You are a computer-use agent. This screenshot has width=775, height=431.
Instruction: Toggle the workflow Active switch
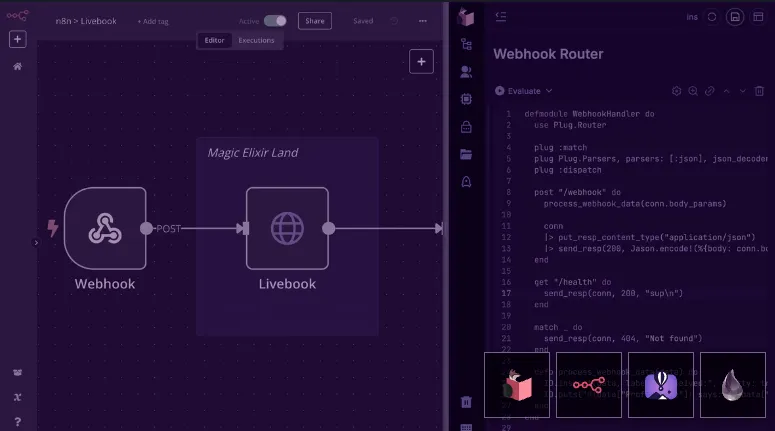coord(275,21)
